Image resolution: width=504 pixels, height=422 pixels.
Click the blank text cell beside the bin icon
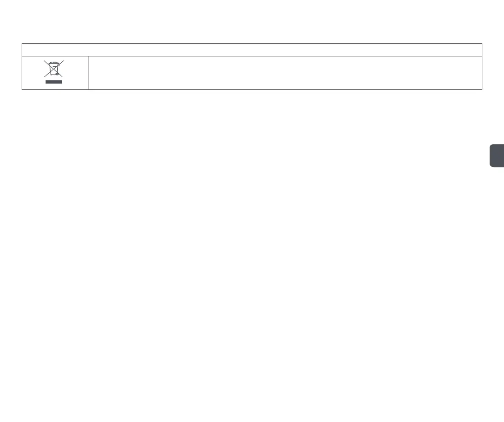285,73
